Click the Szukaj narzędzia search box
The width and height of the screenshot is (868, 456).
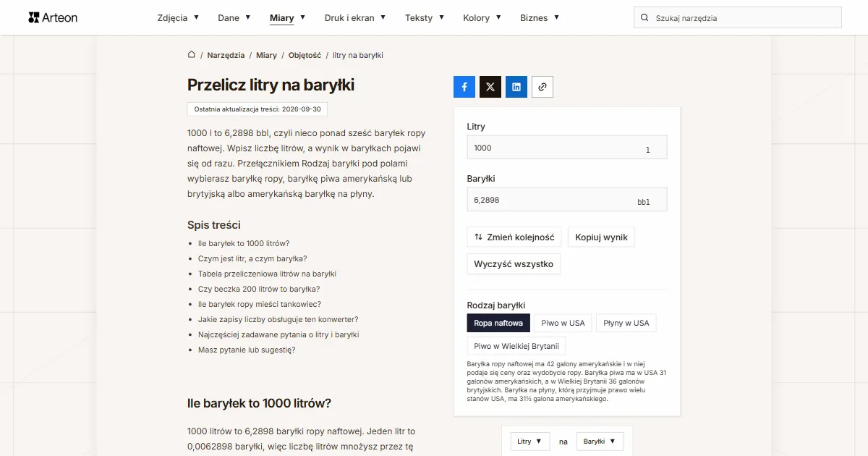pyautogui.click(x=738, y=18)
